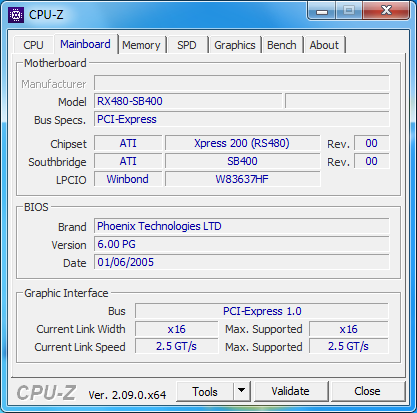Viewport: 417px width, 413px height.
Task: Select the PCI-Express 1.0 bus value
Action: (262, 311)
